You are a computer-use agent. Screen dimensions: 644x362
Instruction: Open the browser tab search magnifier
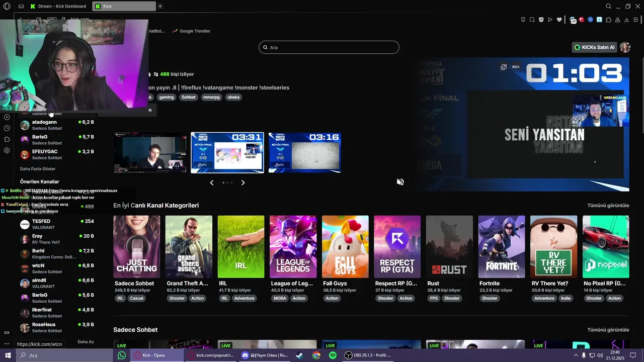608,6
